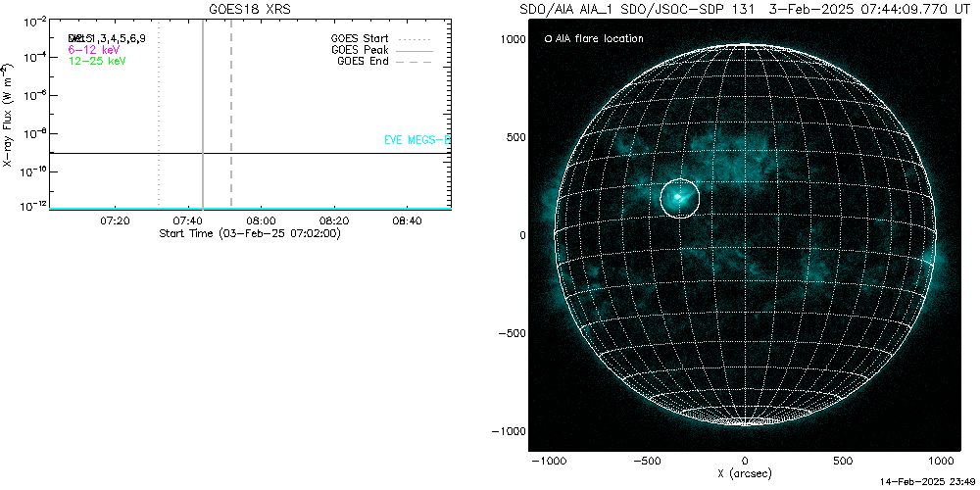
Task: Click the 'Start Time (03-Feb-25 07:02:00)' axis label
Action: point(250,233)
